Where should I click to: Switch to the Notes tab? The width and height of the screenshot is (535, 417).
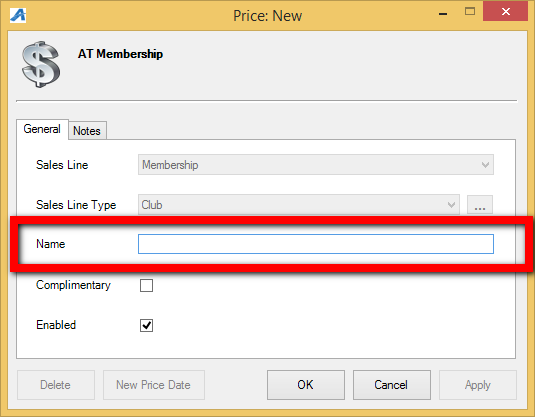[87, 131]
